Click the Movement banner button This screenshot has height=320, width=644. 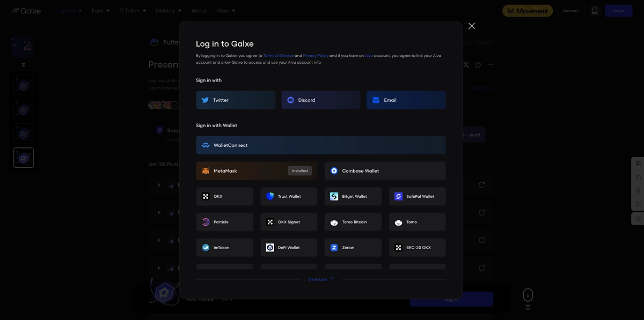pos(528,11)
